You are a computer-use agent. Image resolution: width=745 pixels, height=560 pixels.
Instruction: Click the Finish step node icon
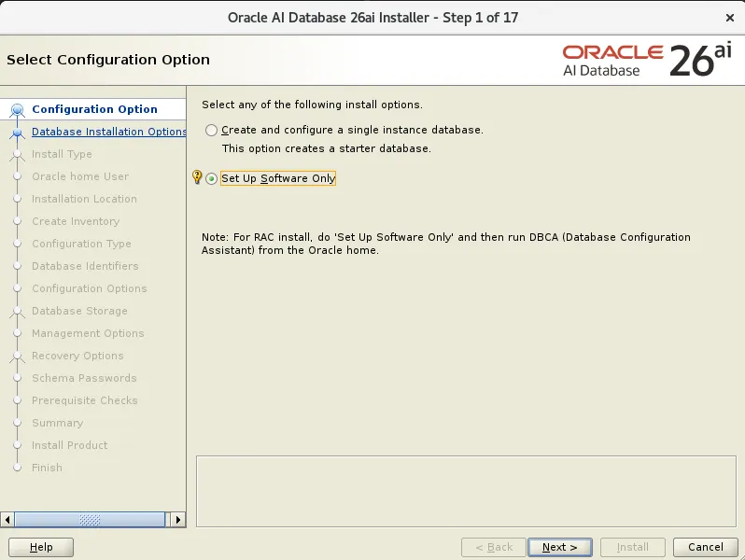(17, 468)
